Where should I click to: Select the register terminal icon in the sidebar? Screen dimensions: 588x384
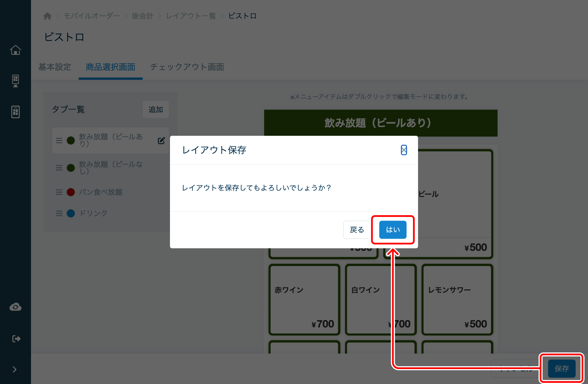[x=15, y=81]
